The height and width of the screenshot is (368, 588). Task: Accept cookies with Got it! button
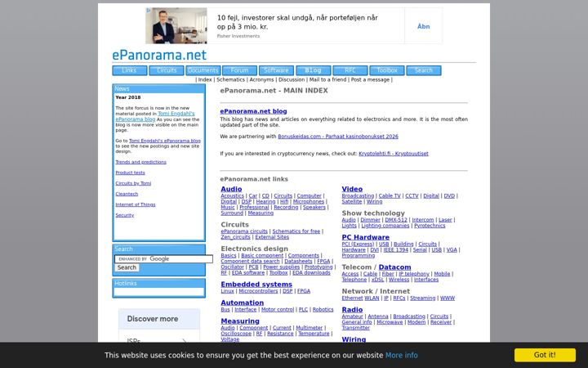tap(545, 355)
